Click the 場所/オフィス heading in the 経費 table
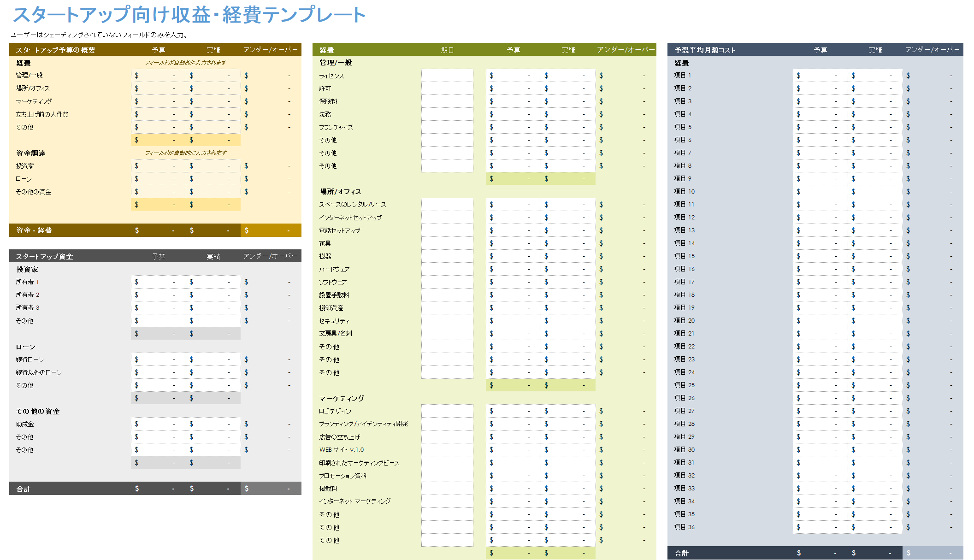Image resolution: width=974 pixels, height=560 pixels. pyautogui.click(x=340, y=192)
